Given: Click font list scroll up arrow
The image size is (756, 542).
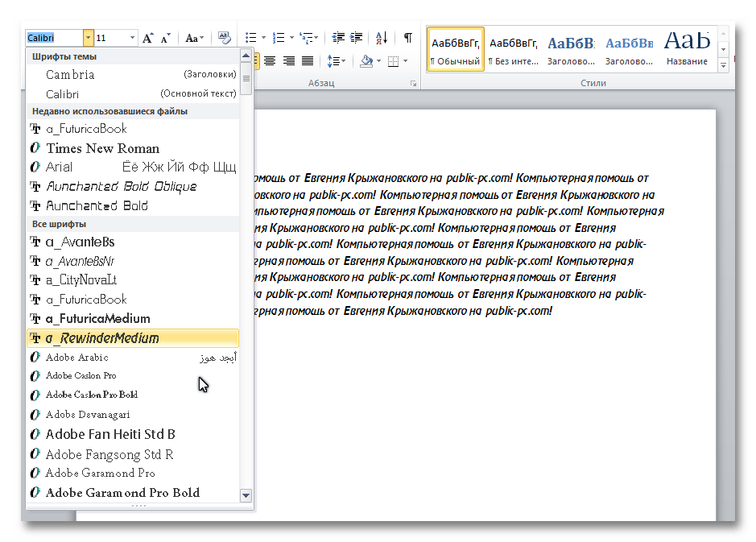Looking at the screenshot, I should click(246, 56).
